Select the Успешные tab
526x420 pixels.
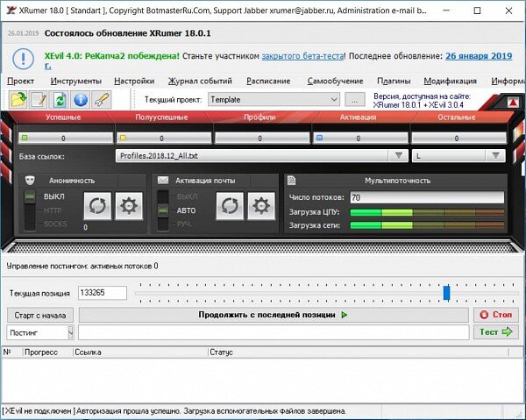[63, 117]
